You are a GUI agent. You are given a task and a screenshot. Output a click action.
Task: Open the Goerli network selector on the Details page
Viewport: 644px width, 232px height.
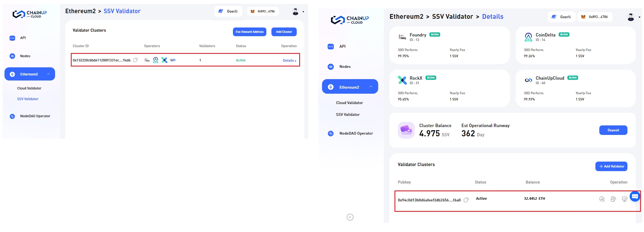pyautogui.click(x=561, y=17)
